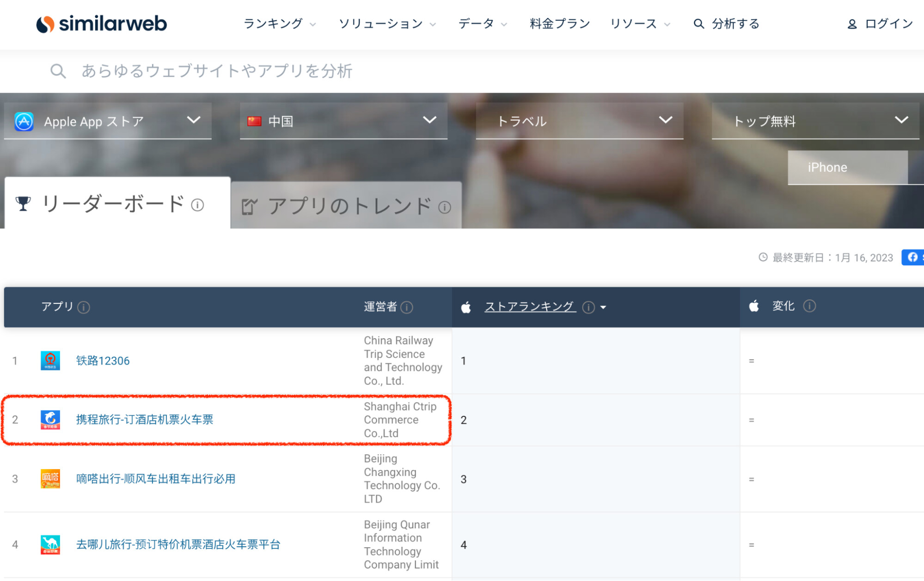The height and width of the screenshot is (581, 924).
Task: Click the search magnifier icon beside 分析する
Action: pyautogui.click(x=698, y=24)
